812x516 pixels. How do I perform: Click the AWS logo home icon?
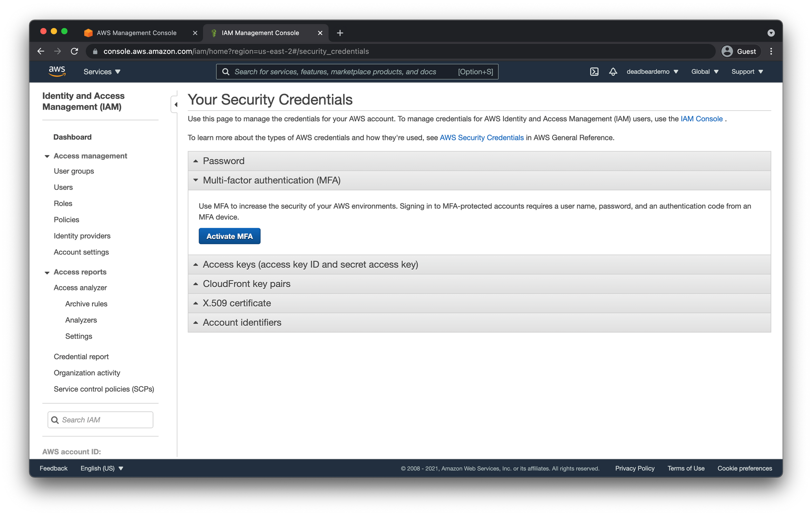pyautogui.click(x=57, y=71)
